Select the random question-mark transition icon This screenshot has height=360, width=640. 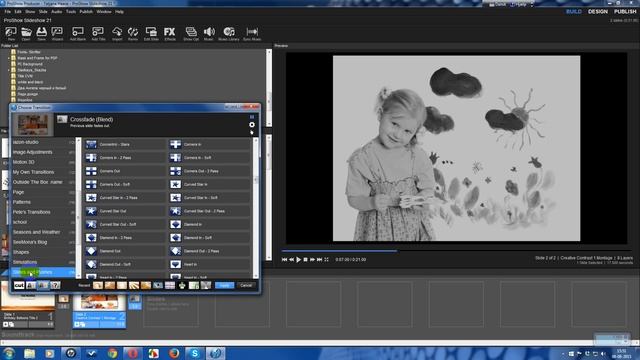click(56, 285)
